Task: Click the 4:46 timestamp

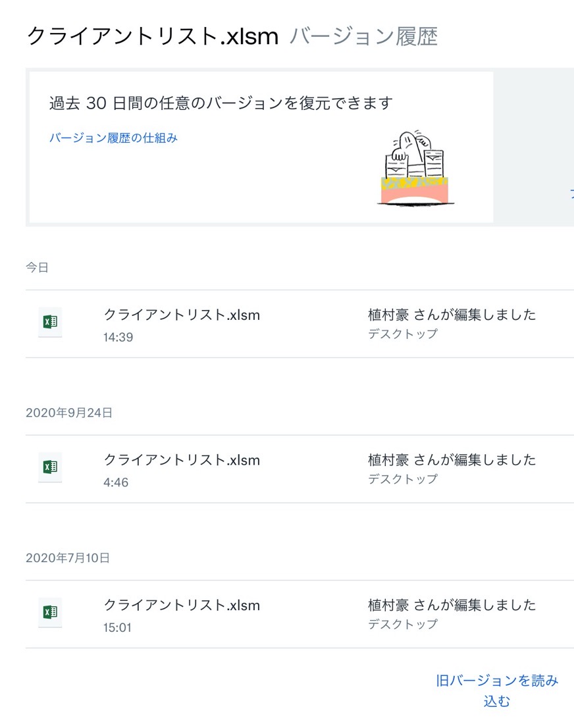Action: (x=116, y=482)
